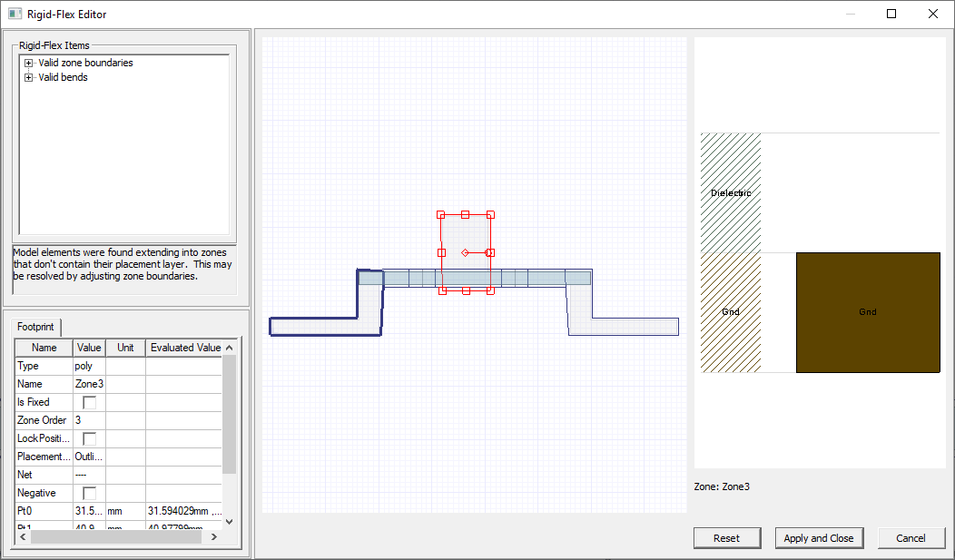Click the top-left resize handle of the red zone
955x560 pixels.
pyautogui.click(x=441, y=214)
